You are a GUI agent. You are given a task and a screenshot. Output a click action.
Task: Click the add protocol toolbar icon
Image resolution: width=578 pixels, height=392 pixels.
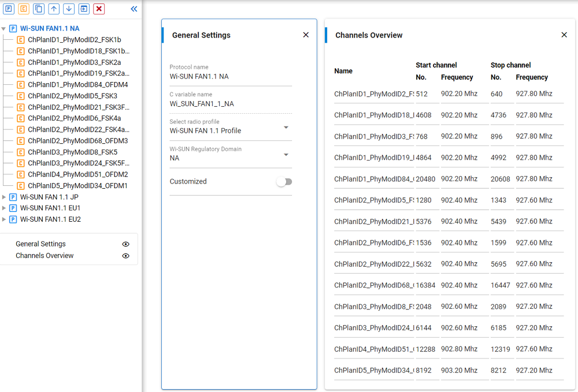click(x=9, y=9)
